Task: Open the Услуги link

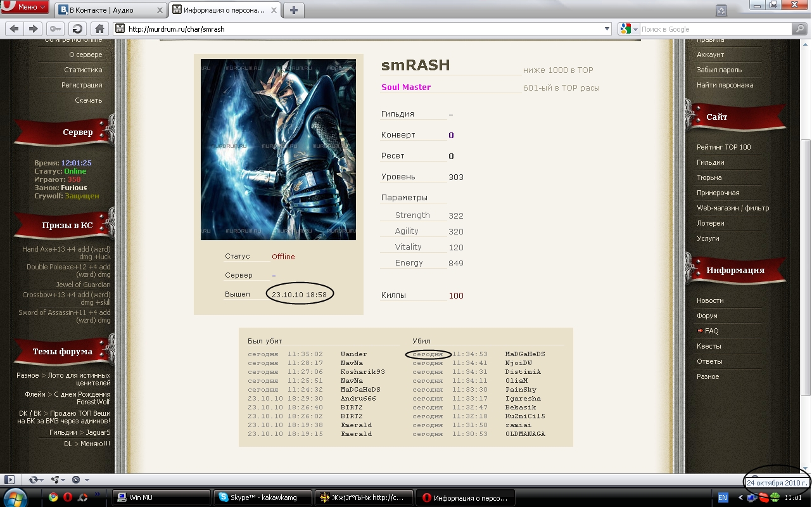Action: pos(707,238)
